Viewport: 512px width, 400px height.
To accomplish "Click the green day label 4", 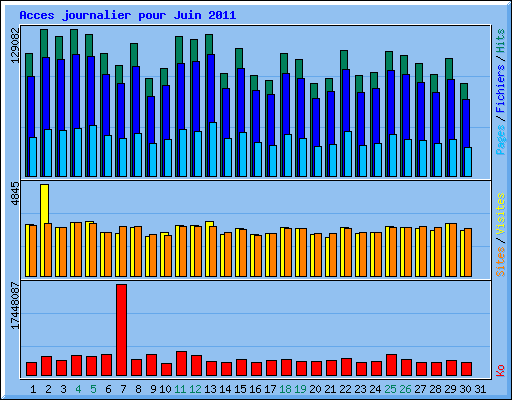I will pyautogui.click(x=78, y=389).
